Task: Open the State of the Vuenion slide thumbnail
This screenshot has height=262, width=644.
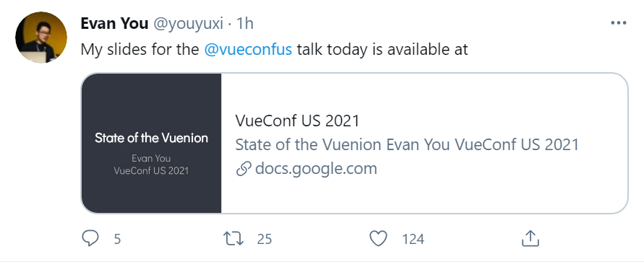Action: [x=151, y=143]
